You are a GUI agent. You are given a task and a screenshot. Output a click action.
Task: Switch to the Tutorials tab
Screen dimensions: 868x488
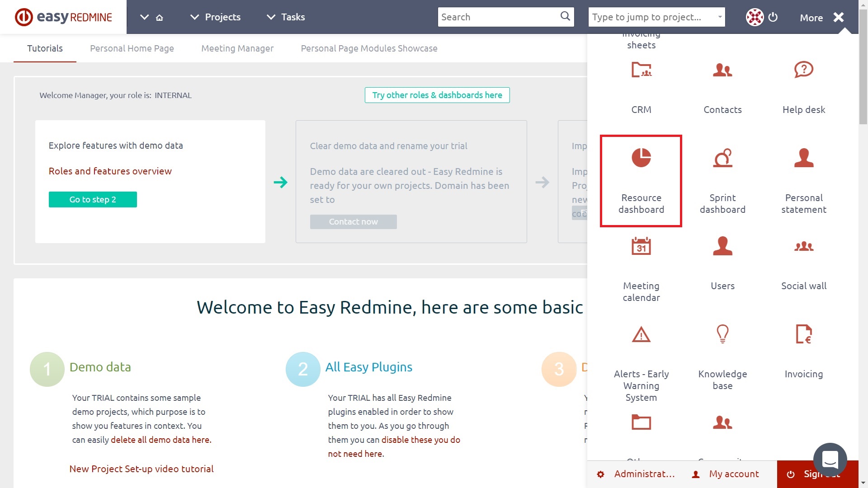tap(45, 48)
